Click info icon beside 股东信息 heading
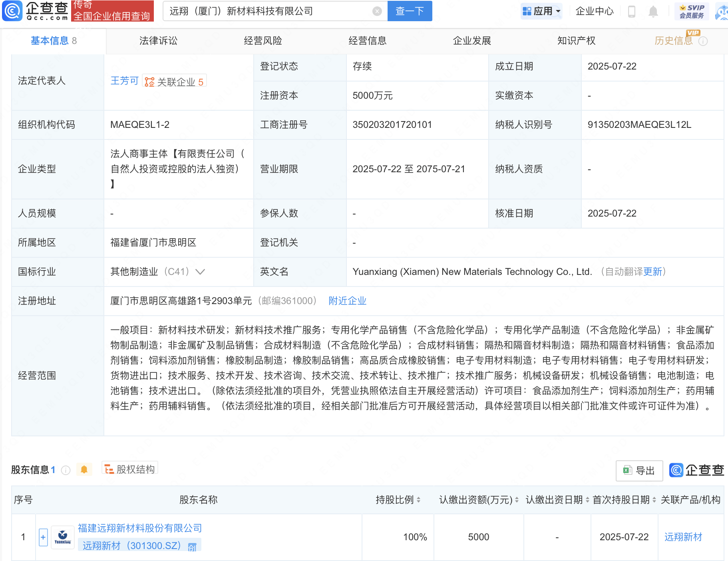The image size is (728, 561). coord(66,470)
